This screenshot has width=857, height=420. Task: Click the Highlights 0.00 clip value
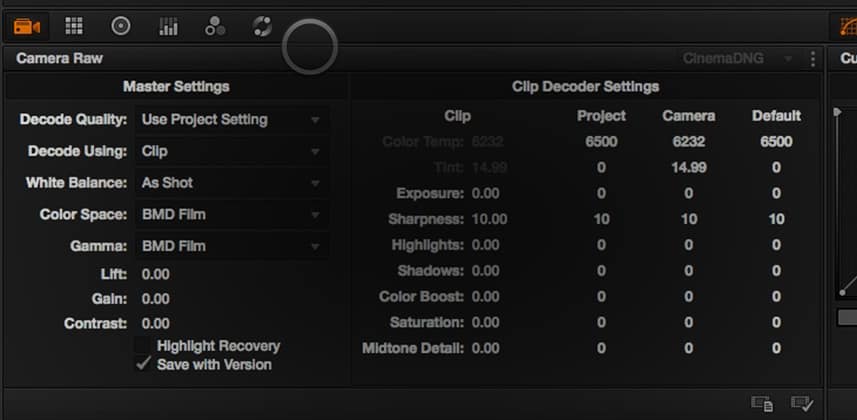[x=485, y=245]
